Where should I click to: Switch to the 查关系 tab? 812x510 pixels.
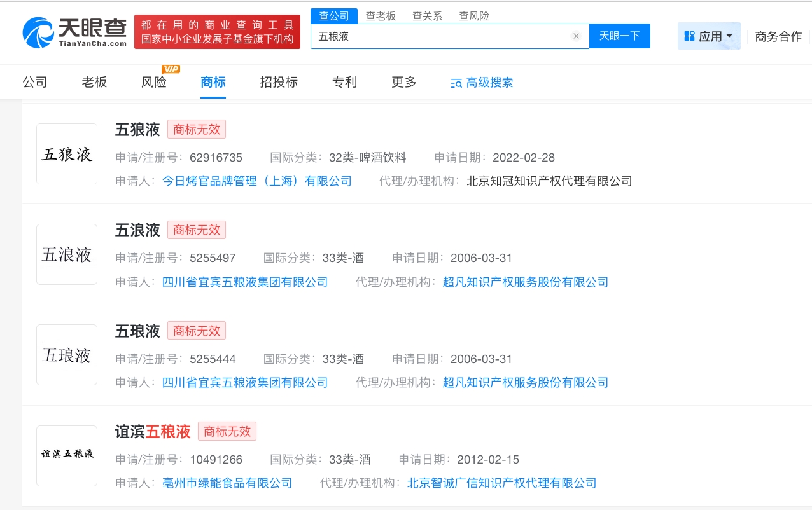(427, 16)
